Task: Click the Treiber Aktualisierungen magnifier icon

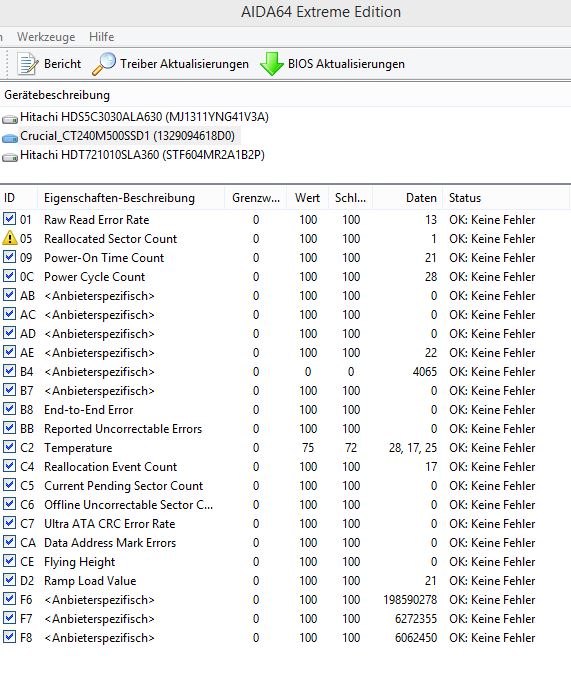Action: click(104, 64)
